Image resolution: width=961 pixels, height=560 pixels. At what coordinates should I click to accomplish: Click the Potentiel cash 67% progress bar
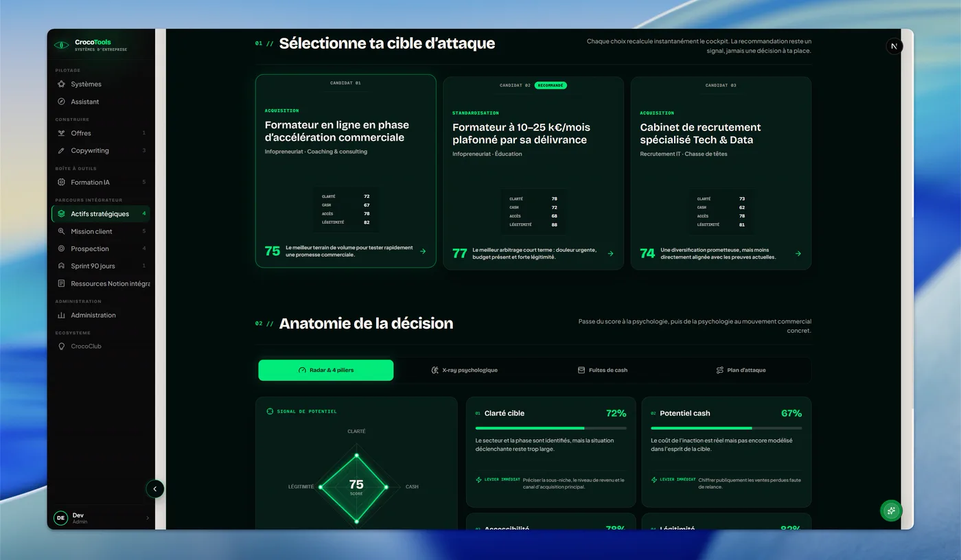726,428
